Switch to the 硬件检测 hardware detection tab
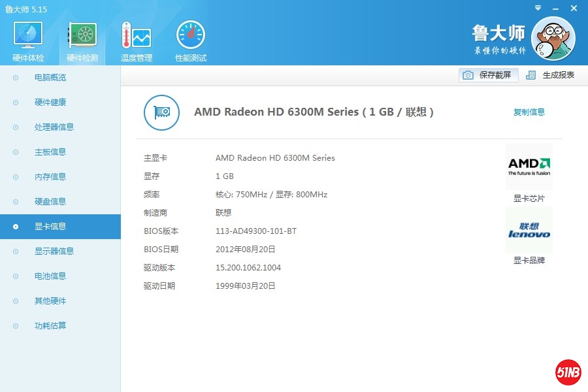 82,41
